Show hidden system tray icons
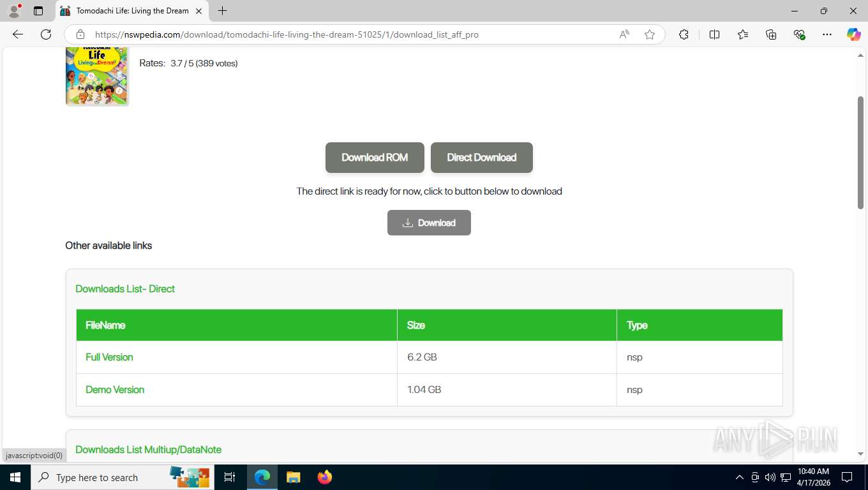Image resolution: width=868 pixels, height=490 pixels. click(740, 477)
